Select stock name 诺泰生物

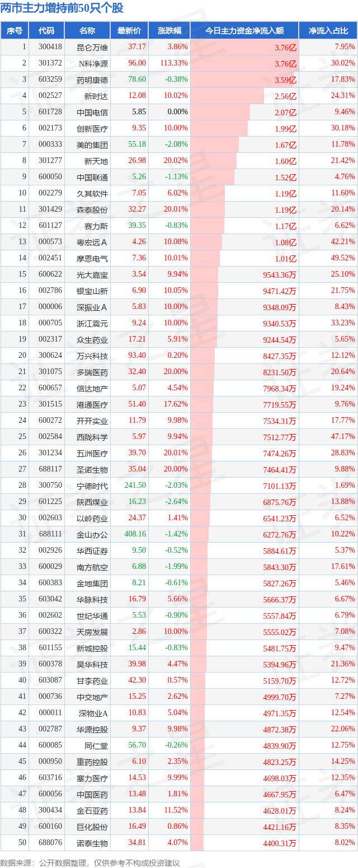click(92, 843)
